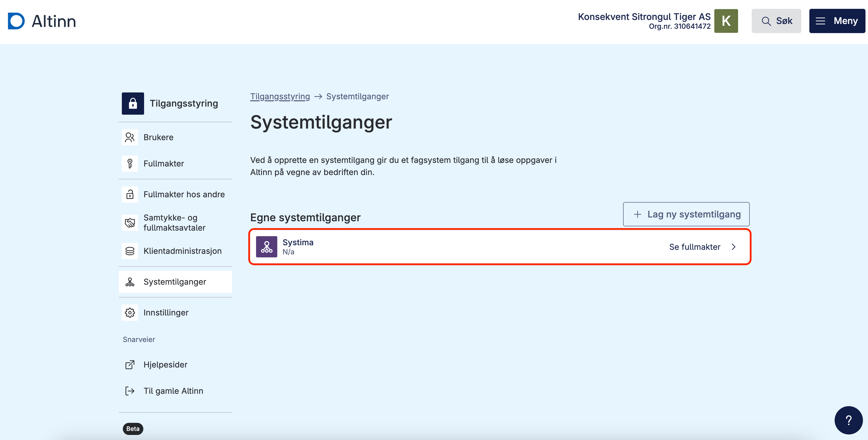Screen dimensions: 868x440
Task: Select Fullmakter hos andre menu item
Action: [184, 194]
